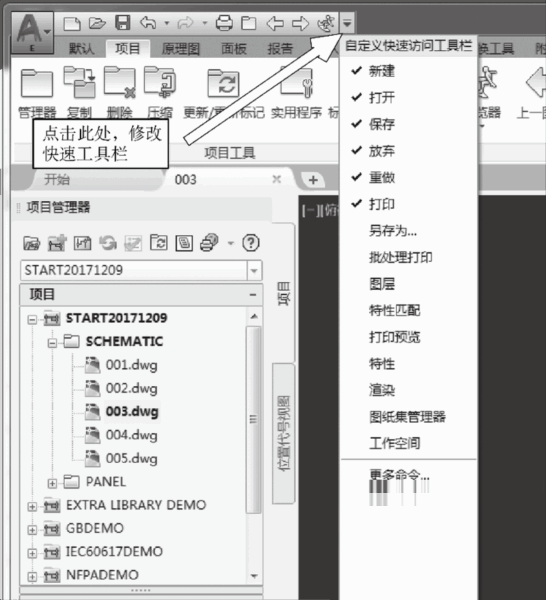546x600 pixels.
Task: Switch to the 报告 ribbon tab
Action: tap(280, 49)
